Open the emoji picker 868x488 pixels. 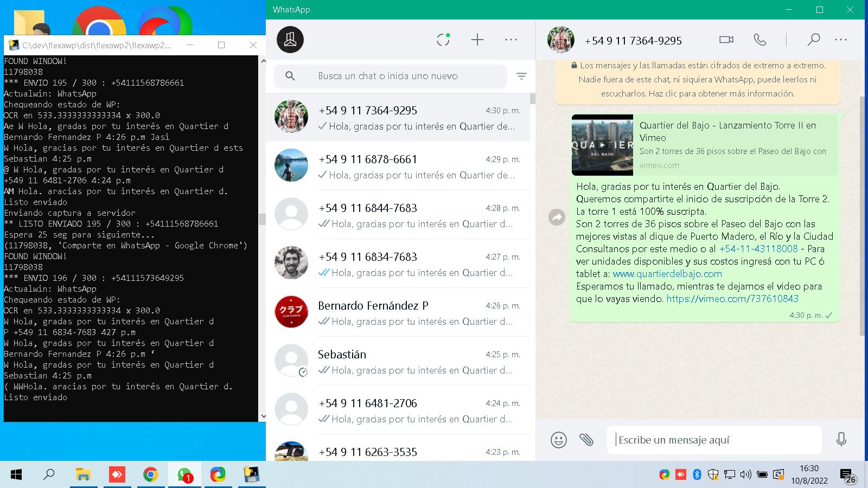[x=558, y=440]
